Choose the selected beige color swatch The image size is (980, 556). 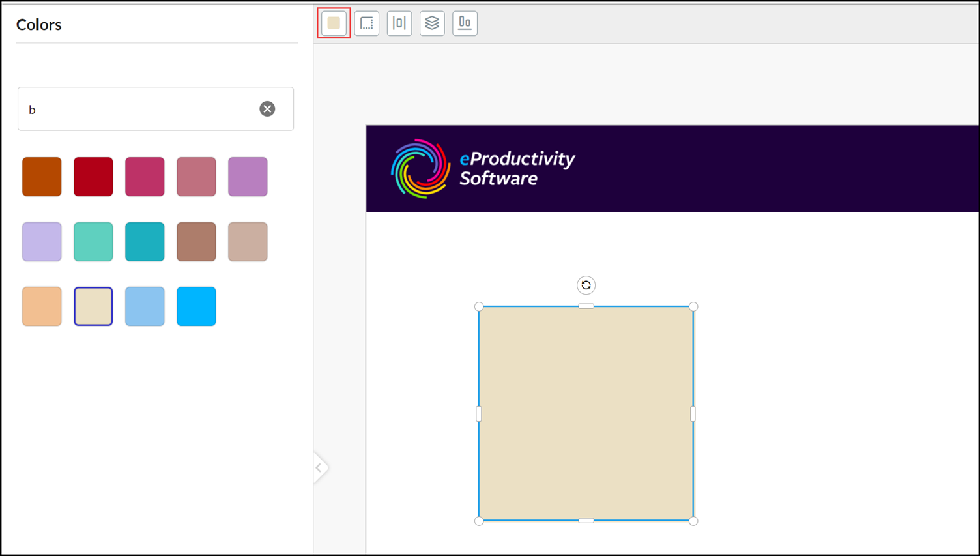(93, 306)
